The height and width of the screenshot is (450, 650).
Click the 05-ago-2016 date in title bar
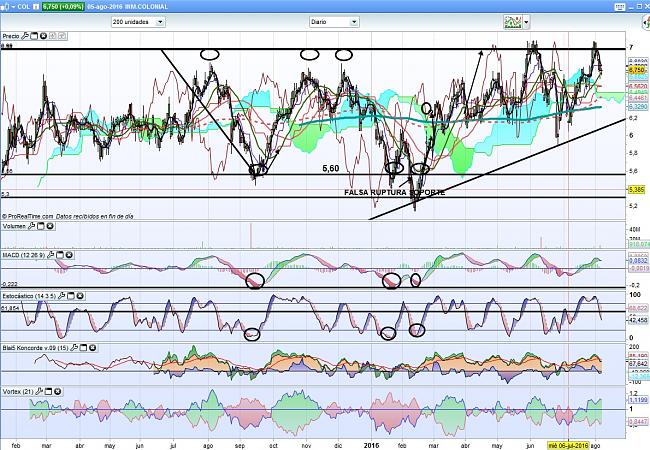(x=105, y=7)
